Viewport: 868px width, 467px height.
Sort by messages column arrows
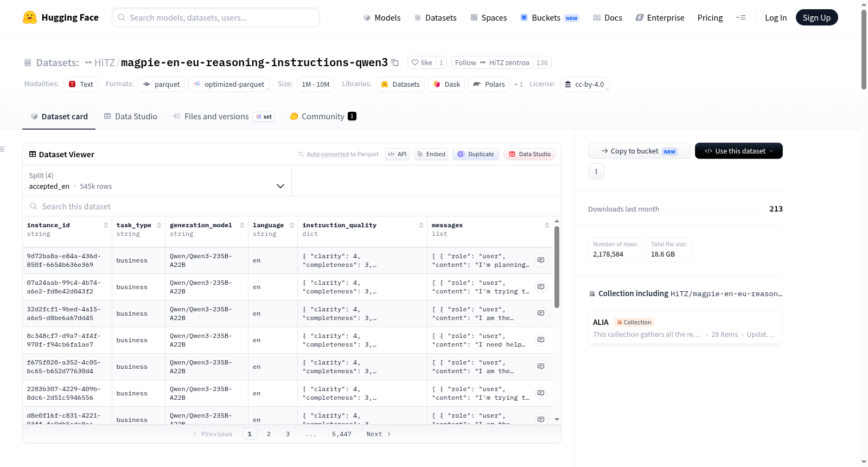coord(547,225)
